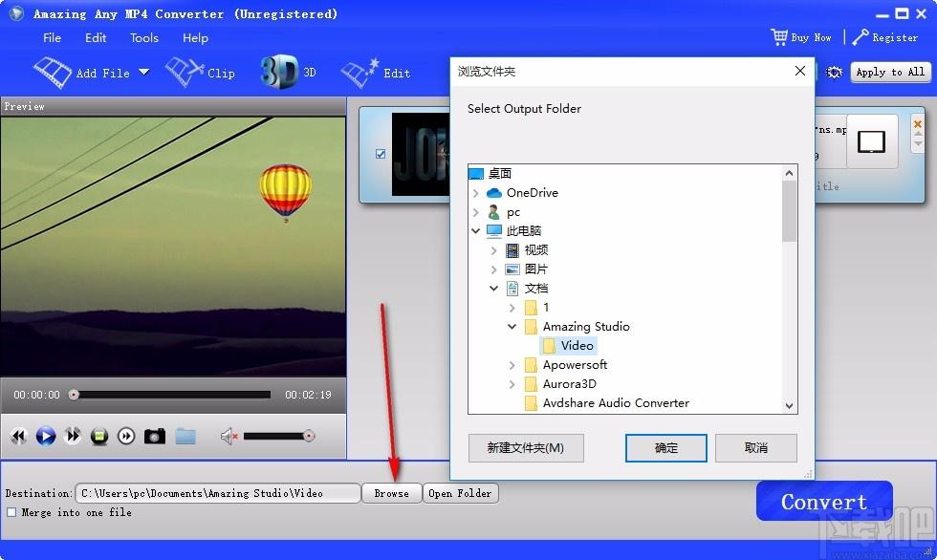The width and height of the screenshot is (937, 560).
Task: Enable Merge into one file checkbox
Action: [x=11, y=512]
